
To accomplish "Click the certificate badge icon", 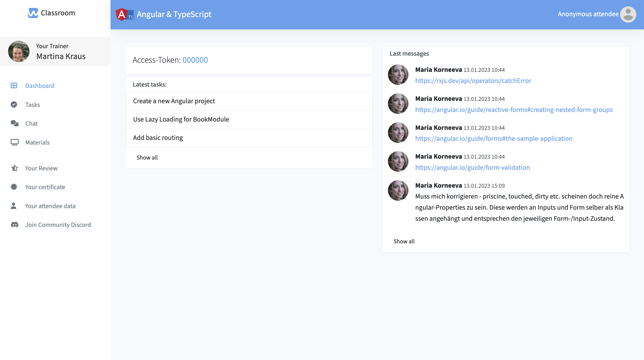I will click(14, 187).
